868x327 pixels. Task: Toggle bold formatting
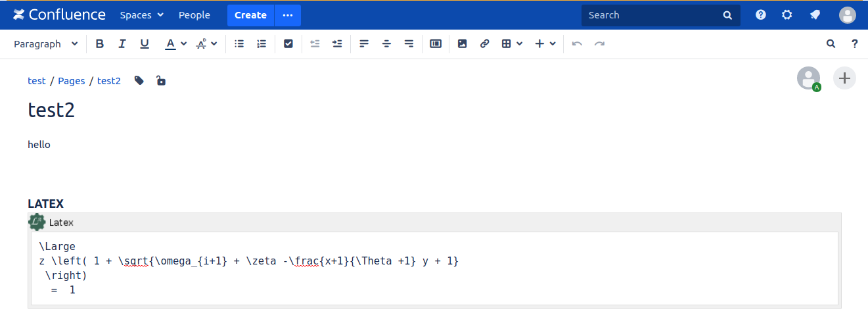100,43
